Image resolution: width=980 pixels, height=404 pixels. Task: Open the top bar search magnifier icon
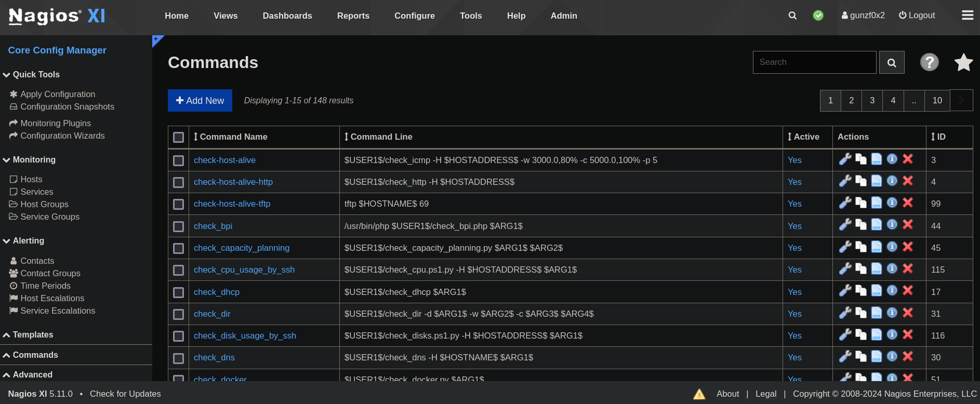tap(792, 16)
